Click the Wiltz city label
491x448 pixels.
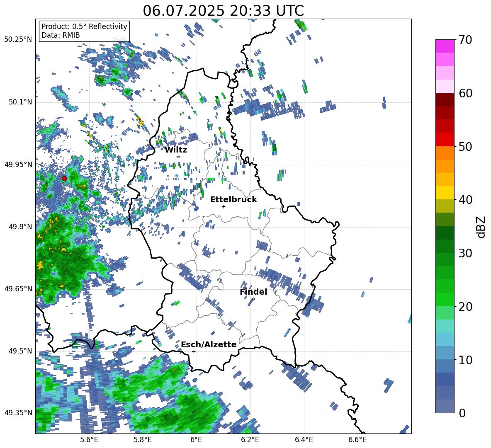tap(176, 150)
